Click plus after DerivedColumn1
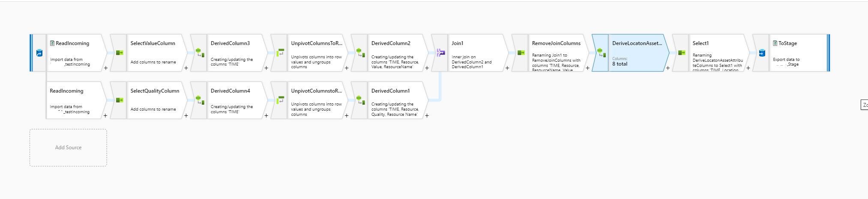Image resolution: width=868 pixels, height=199 pixels. coord(427,115)
